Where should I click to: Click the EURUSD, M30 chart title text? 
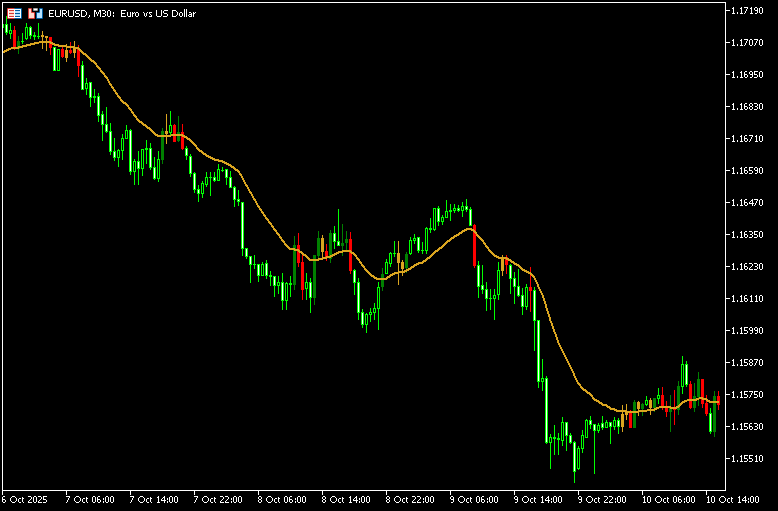[x=81, y=14]
